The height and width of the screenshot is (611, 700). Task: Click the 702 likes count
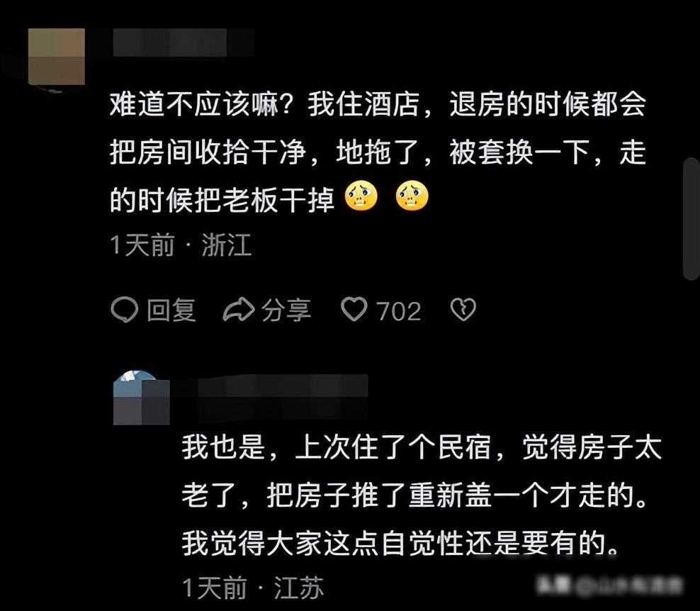click(399, 311)
